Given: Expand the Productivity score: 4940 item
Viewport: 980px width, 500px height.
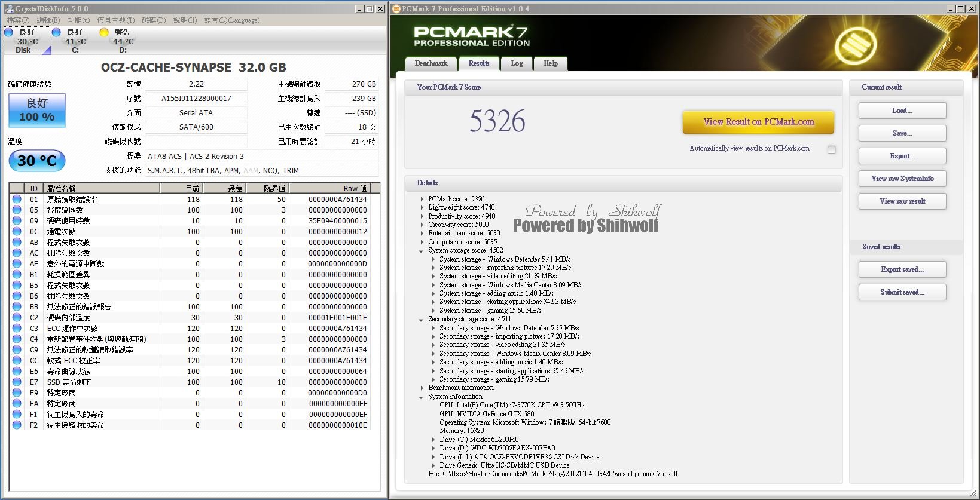Looking at the screenshot, I should 422,216.
